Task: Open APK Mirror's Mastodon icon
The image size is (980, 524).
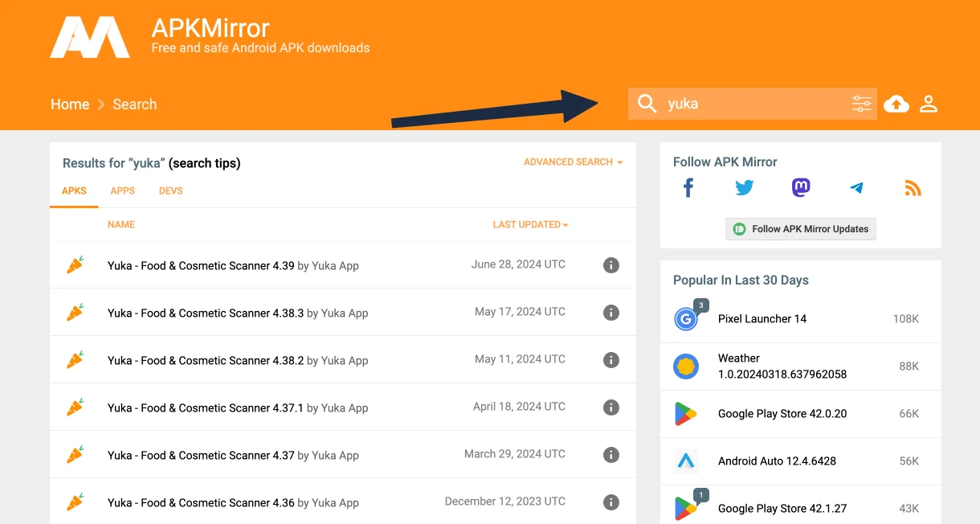Action: pyautogui.click(x=801, y=188)
